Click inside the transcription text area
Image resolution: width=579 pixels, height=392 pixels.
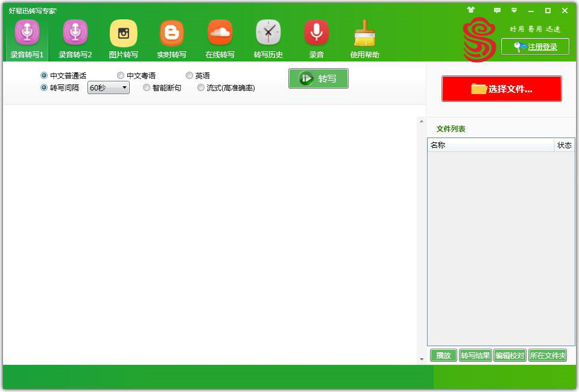(210, 235)
